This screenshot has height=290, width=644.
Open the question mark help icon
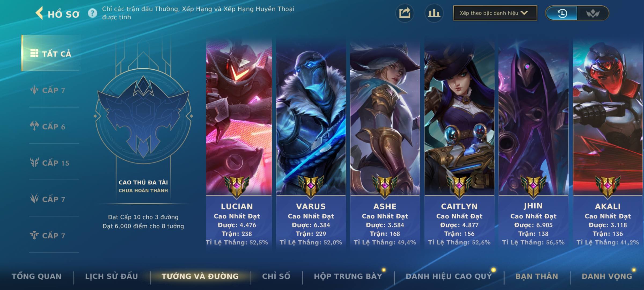click(93, 13)
